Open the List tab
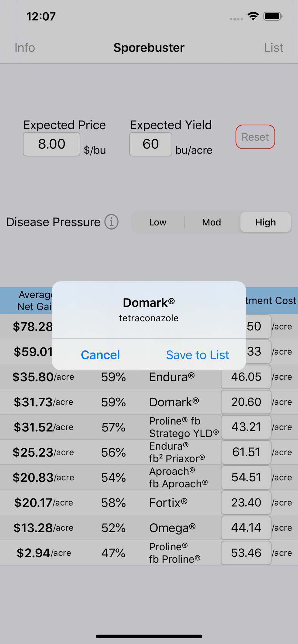This screenshot has height=644, width=298. click(273, 48)
